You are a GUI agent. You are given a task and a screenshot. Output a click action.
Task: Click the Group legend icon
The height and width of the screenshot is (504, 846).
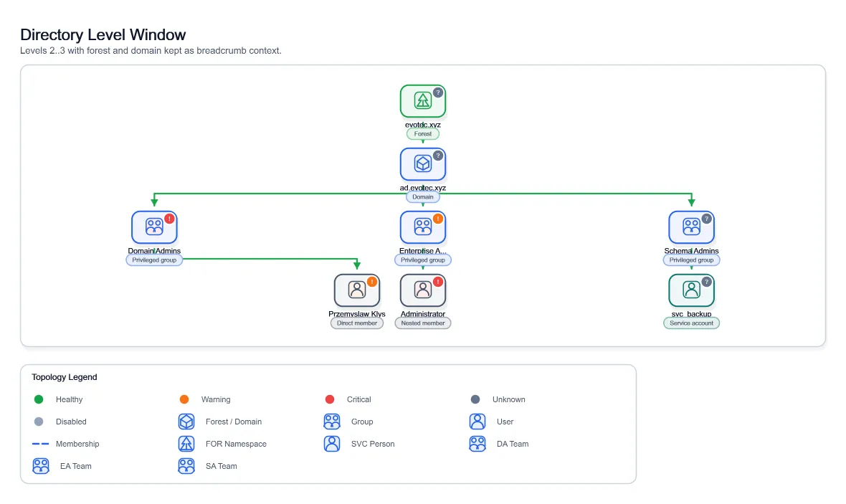point(332,422)
